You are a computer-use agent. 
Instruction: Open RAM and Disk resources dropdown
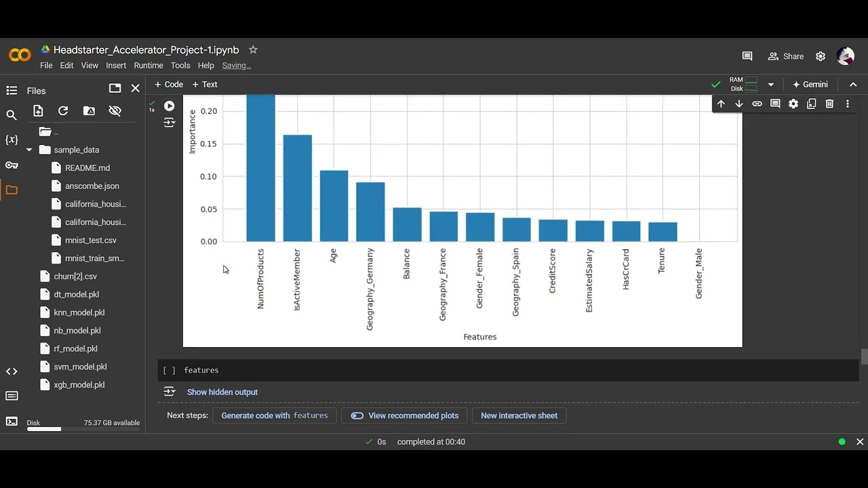(x=770, y=85)
